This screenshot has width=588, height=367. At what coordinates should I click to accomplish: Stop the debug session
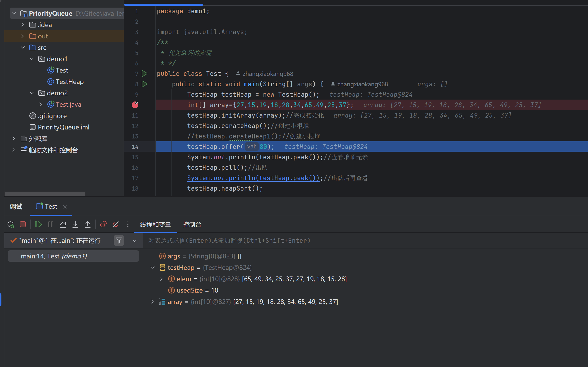[x=23, y=224]
